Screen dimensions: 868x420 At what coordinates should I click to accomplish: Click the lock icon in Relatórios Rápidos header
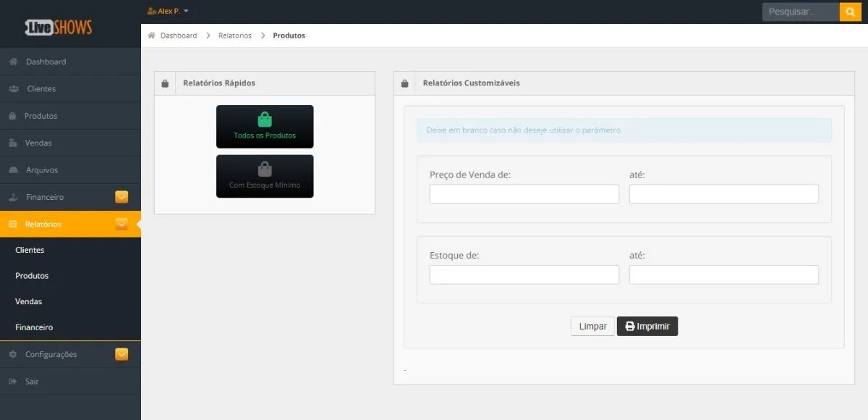165,83
